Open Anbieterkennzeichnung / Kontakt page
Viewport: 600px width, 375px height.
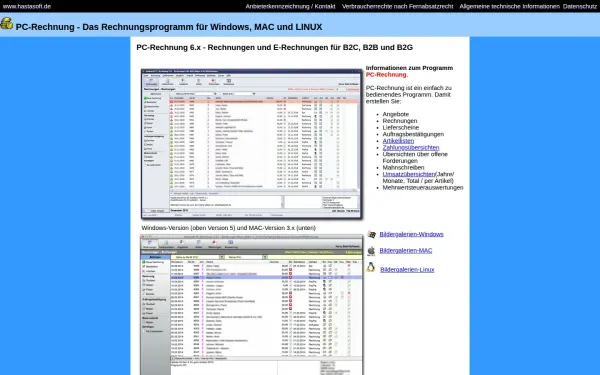290,6
